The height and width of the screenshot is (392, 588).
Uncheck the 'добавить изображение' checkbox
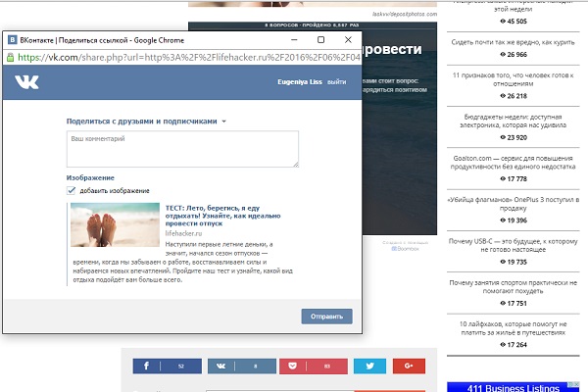click(72, 190)
